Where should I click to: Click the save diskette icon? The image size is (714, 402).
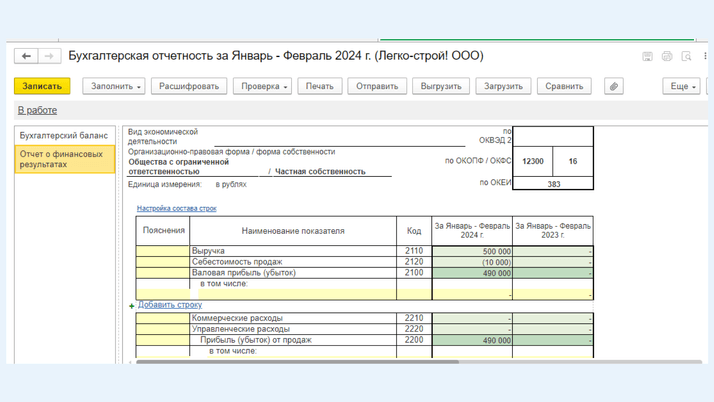[647, 57]
